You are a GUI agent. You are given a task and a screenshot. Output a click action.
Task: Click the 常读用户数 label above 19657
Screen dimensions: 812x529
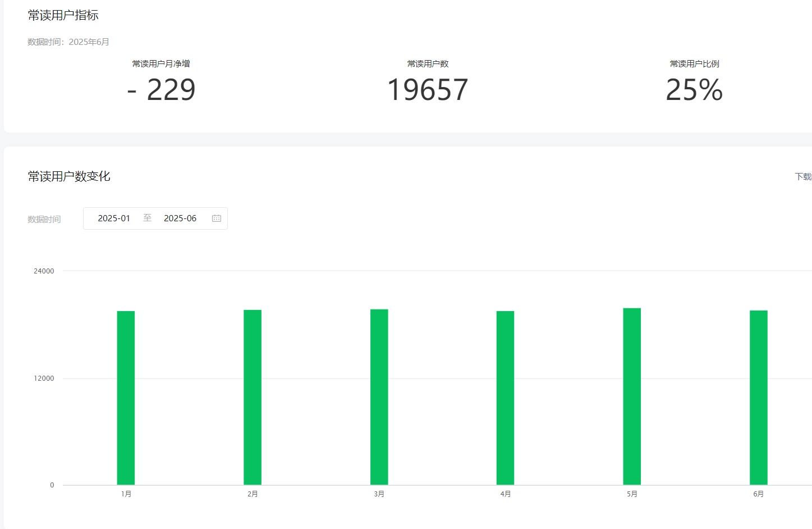point(428,63)
